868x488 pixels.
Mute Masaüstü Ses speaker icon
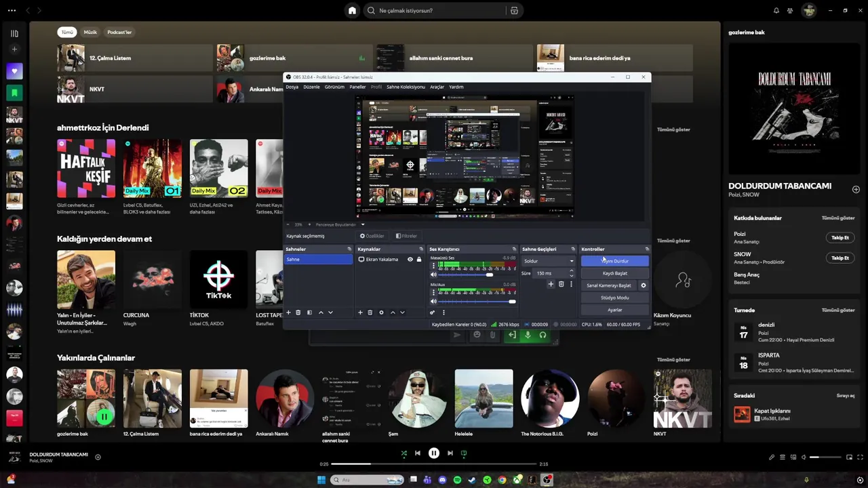click(x=433, y=274)
